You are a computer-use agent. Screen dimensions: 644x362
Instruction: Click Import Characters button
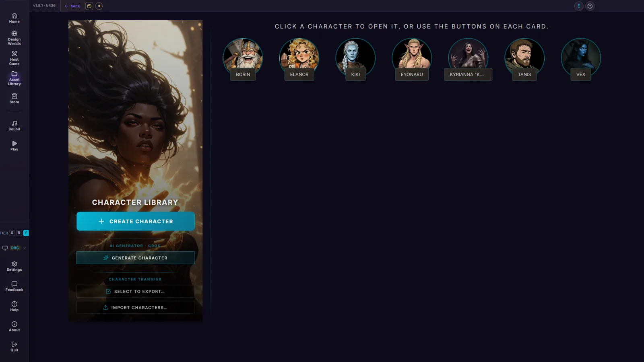coord(136,307)
